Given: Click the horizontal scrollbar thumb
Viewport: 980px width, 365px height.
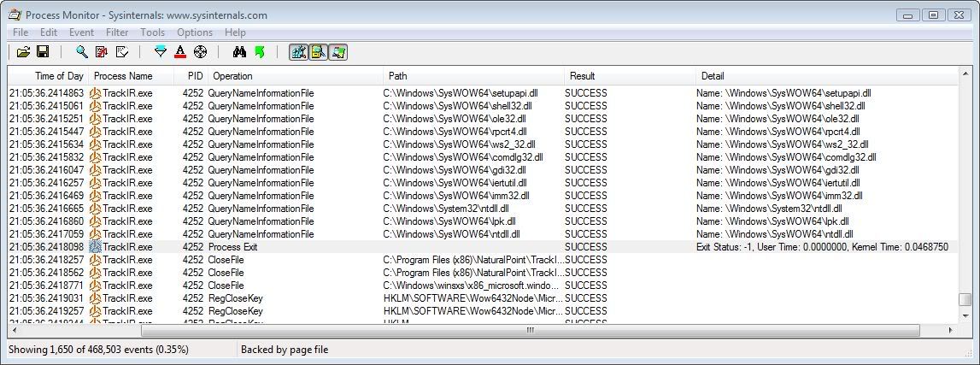Looking at the screenshot, I should pyautogui.click(x=531, y=330).
